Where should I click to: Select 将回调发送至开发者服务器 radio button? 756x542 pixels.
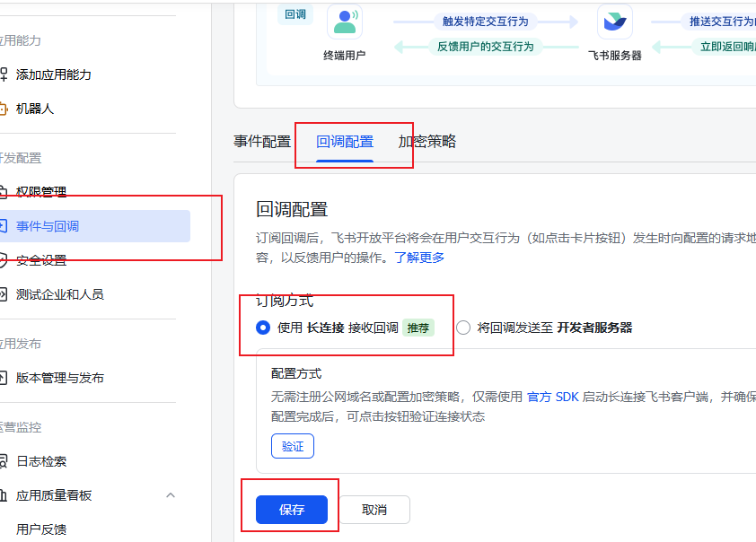pyautogui.click(x=463, y=328)
